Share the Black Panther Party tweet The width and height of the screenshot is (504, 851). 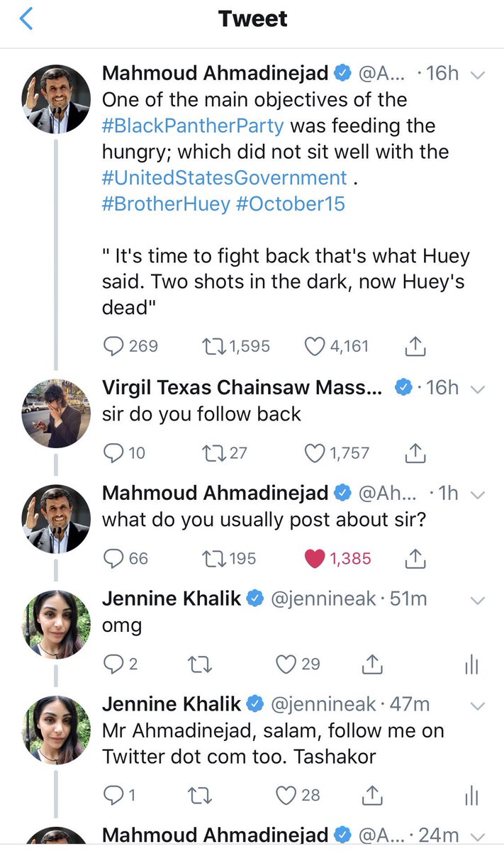415,345
